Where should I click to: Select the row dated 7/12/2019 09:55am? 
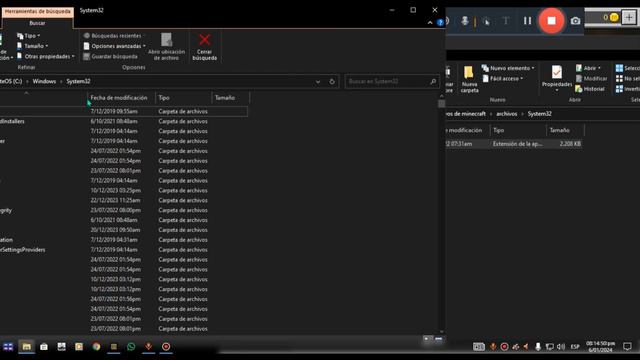pos(123,111)
